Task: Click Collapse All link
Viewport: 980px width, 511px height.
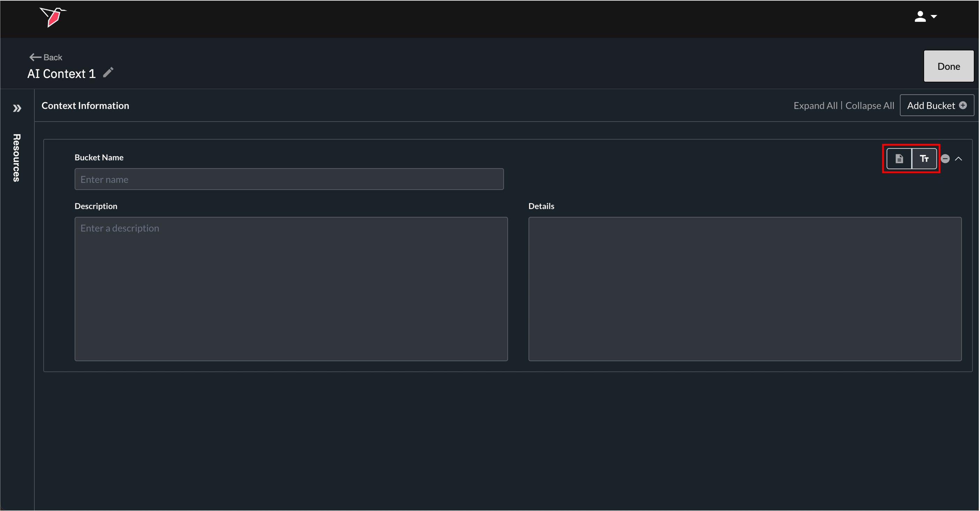Action: (869, 105)
